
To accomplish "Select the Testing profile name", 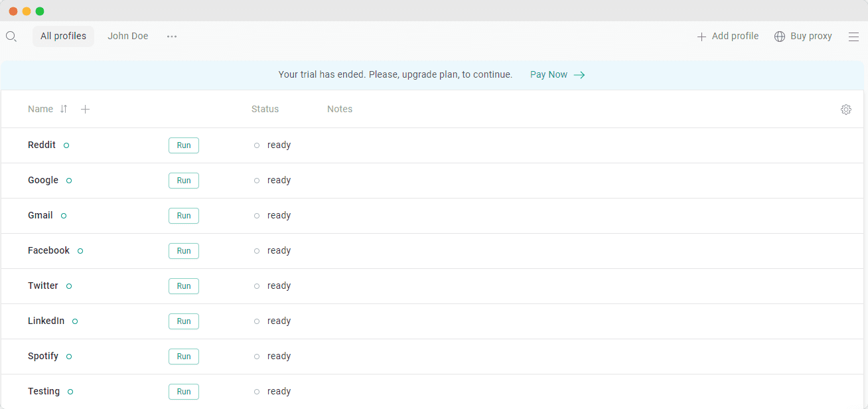I will click(44, 391).
